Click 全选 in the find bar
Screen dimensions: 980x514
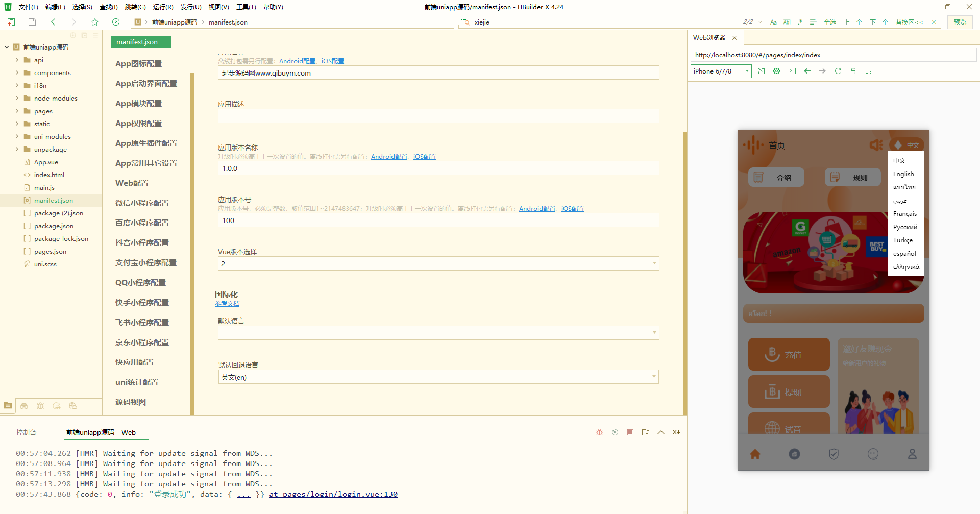point(830,22)
